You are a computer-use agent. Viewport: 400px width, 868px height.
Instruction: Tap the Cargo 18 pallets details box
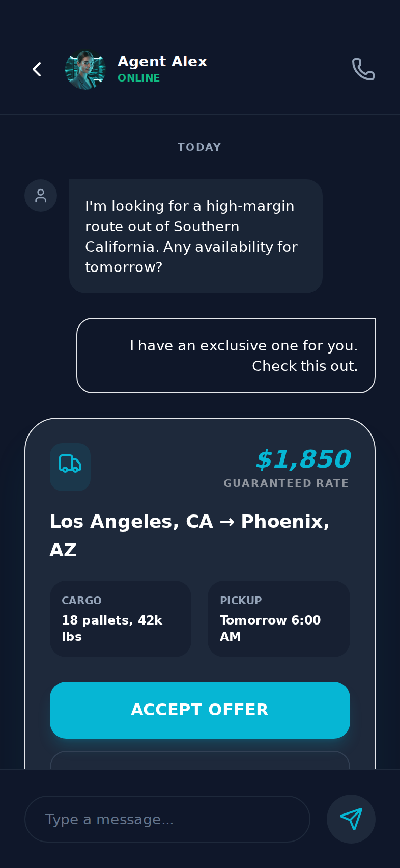coord(121,618)
